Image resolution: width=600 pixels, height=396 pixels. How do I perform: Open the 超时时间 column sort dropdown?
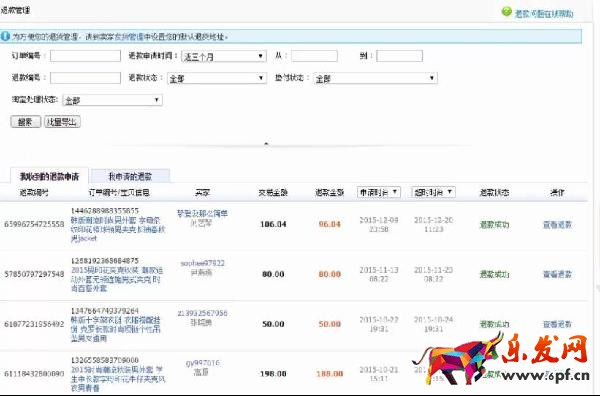click(433, 192)
